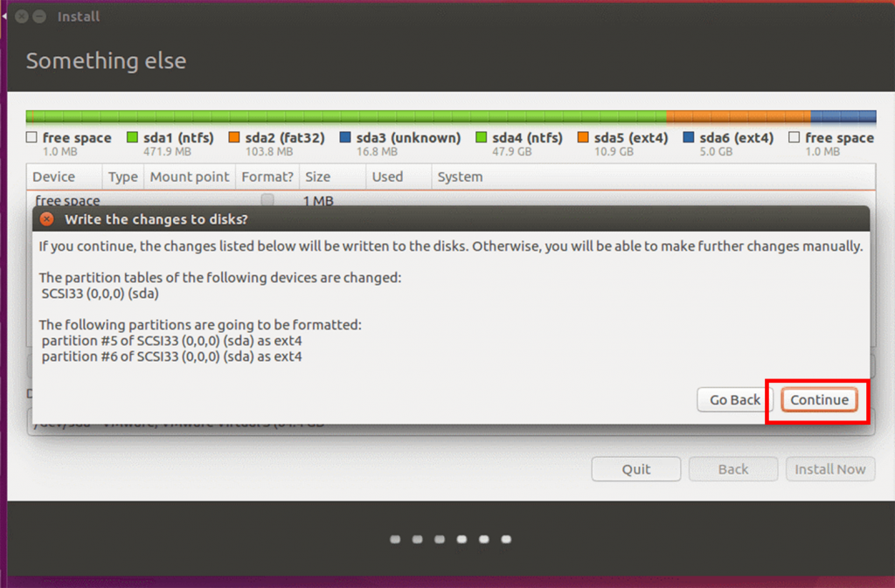This screenshot has height=588, width=895.
Task: Click the Install Now button
Action: (x=829, y=469)
